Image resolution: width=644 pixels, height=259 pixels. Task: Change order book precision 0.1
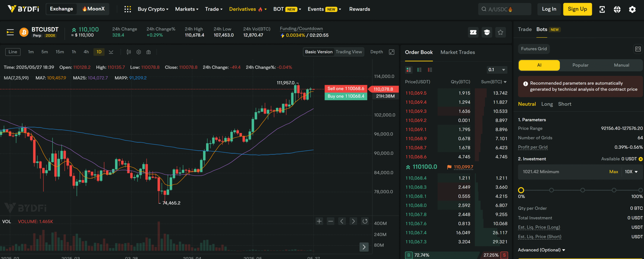click(497, 70)
